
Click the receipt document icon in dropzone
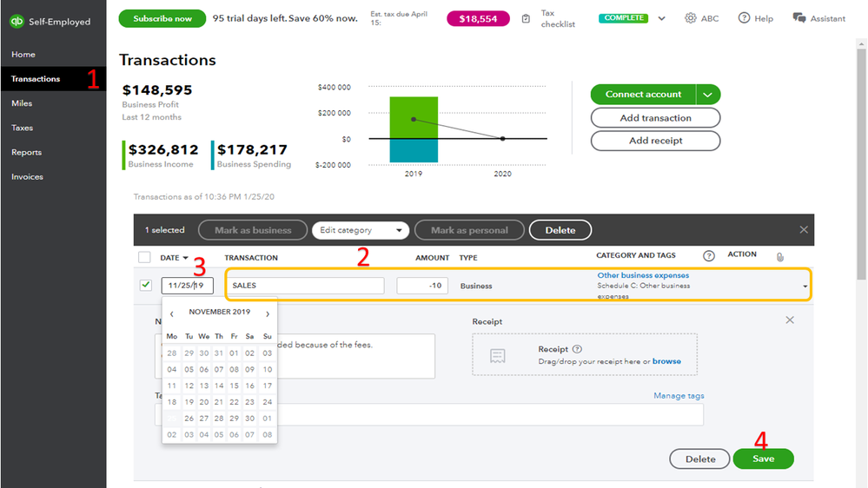[x=497, y=356]
